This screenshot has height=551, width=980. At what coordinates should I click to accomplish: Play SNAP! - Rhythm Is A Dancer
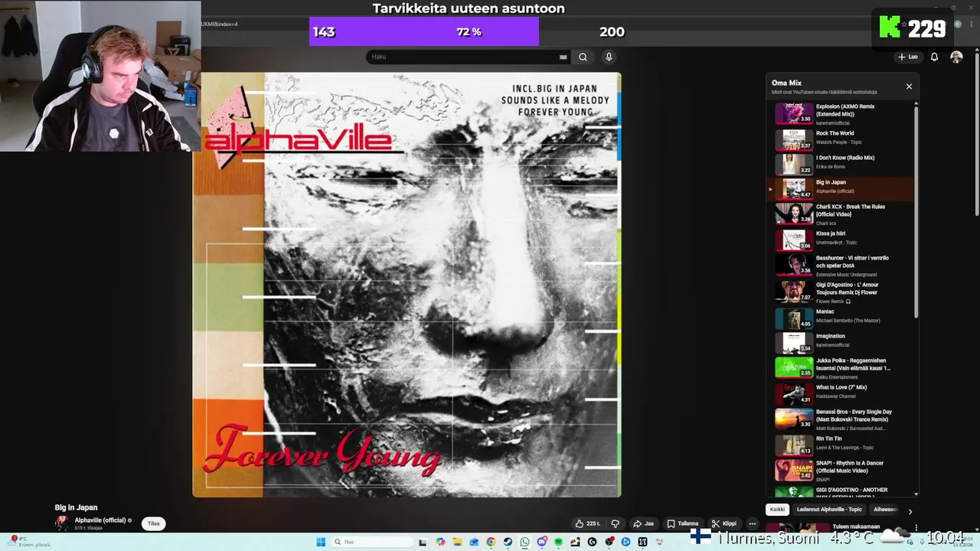click(841, 470)
